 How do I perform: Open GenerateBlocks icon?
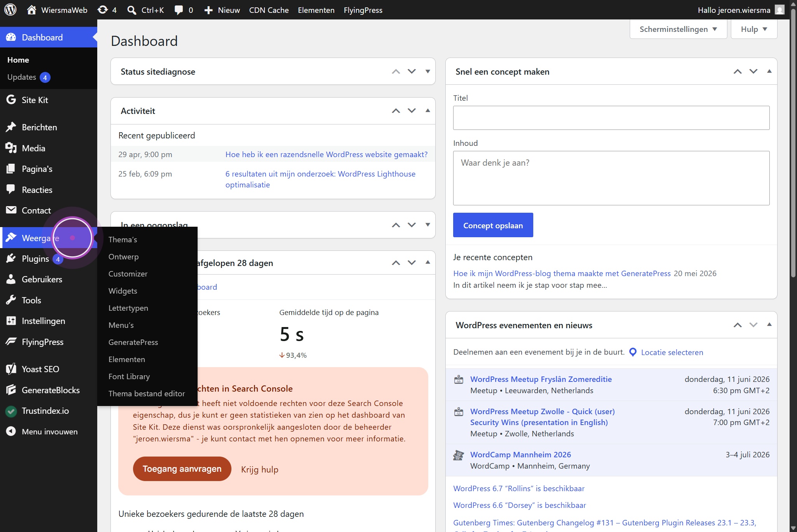[x=11, y=390]
